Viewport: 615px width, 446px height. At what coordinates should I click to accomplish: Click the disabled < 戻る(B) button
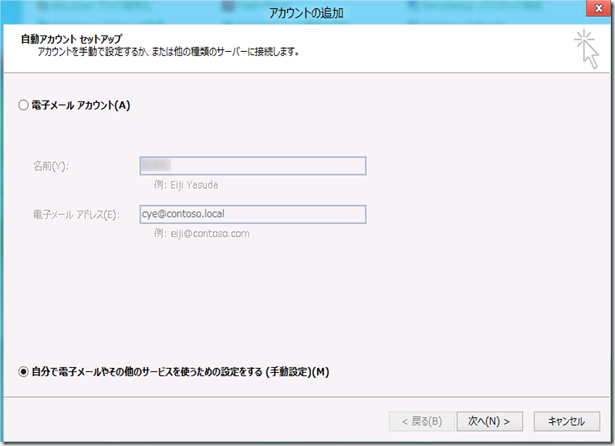[422, 421]
